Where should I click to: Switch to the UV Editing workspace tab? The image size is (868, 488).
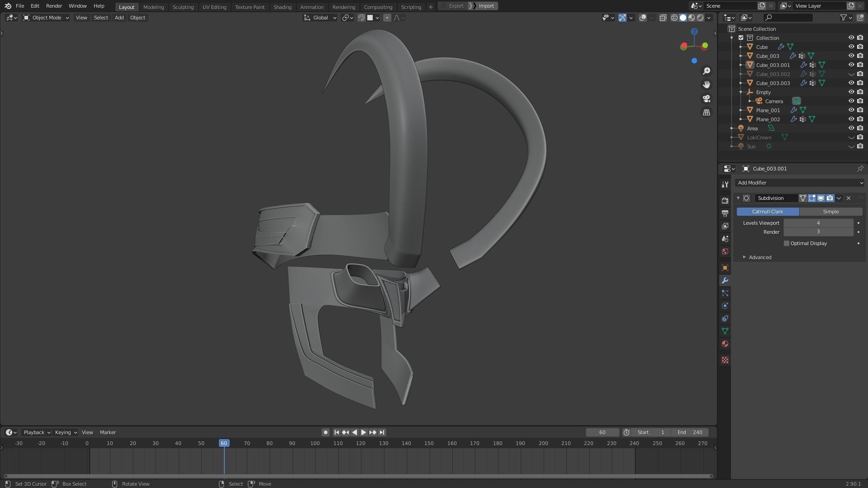pyautogui.click(x=214, y=7)
